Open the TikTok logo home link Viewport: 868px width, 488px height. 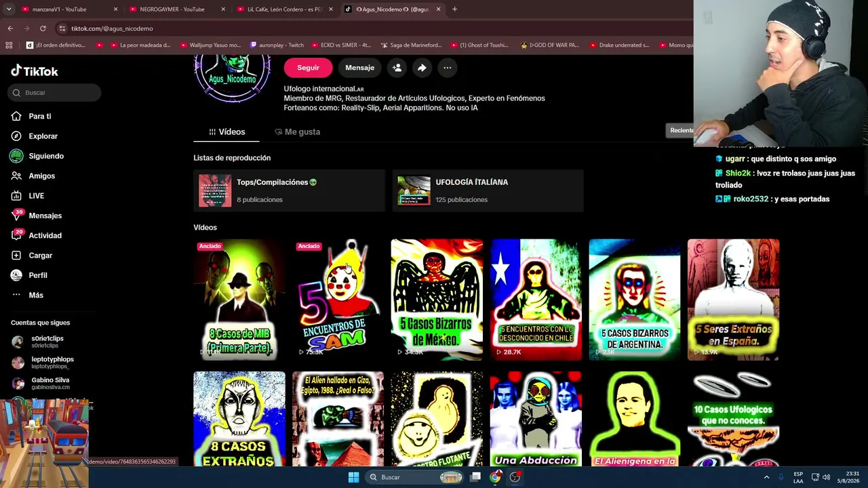[x=35, y=71]
